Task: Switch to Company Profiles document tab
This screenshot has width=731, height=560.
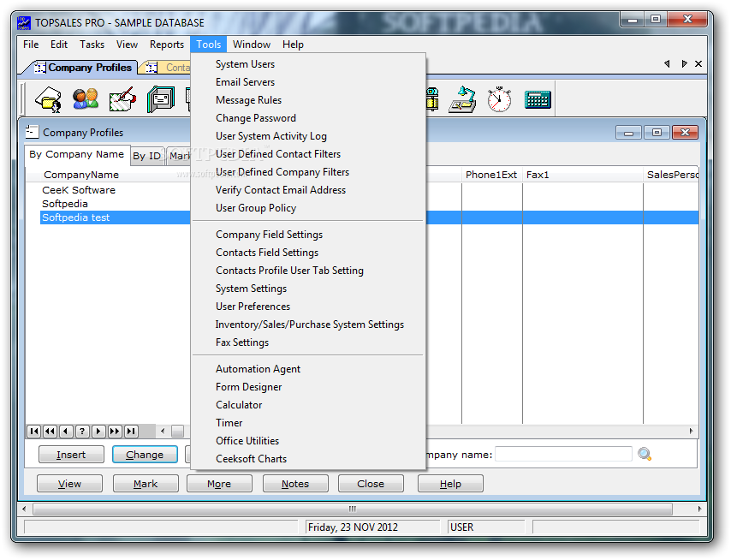Action: [x=83, y=68]
